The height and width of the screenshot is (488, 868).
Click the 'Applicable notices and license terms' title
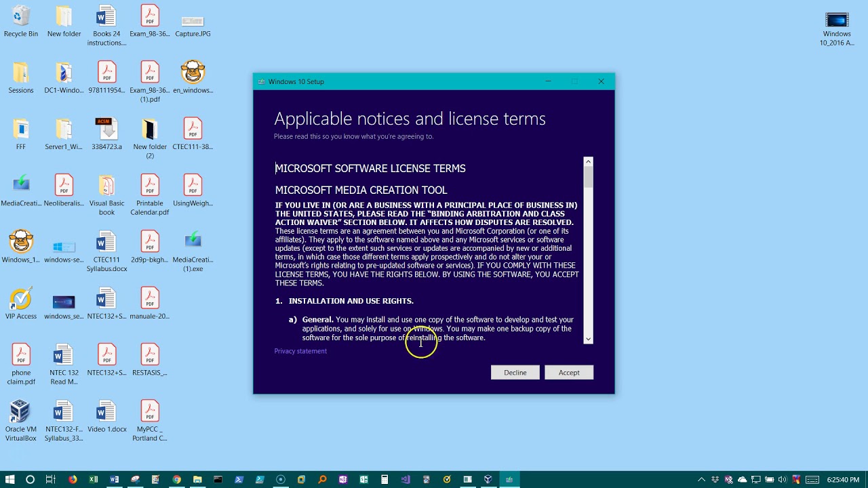410,119
